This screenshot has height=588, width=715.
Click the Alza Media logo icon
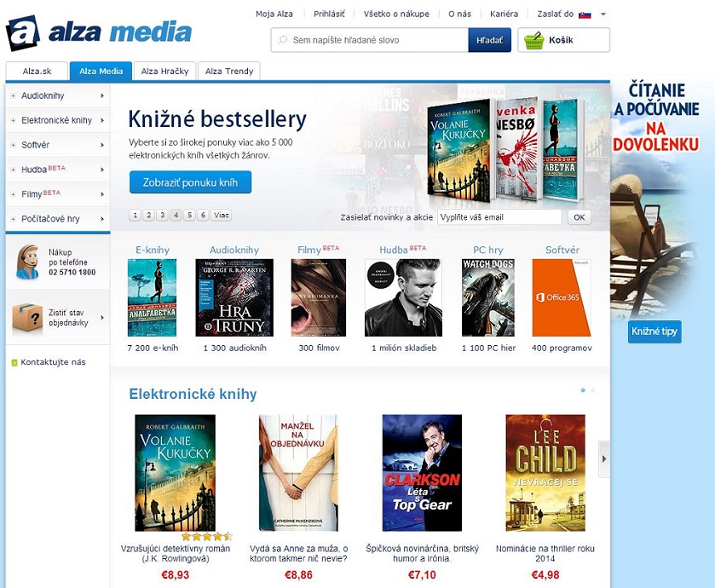pos(23,33)
